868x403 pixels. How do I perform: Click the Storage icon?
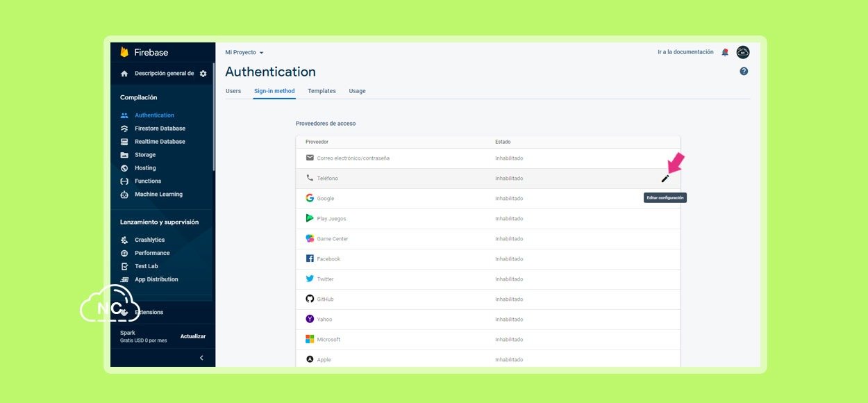point(124,155)
